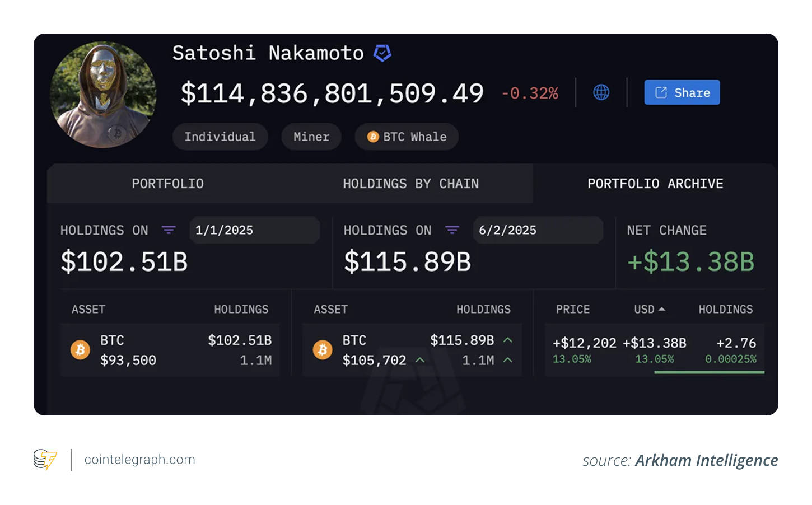Click the green underline indicator below 13.05%

[709, 371]
